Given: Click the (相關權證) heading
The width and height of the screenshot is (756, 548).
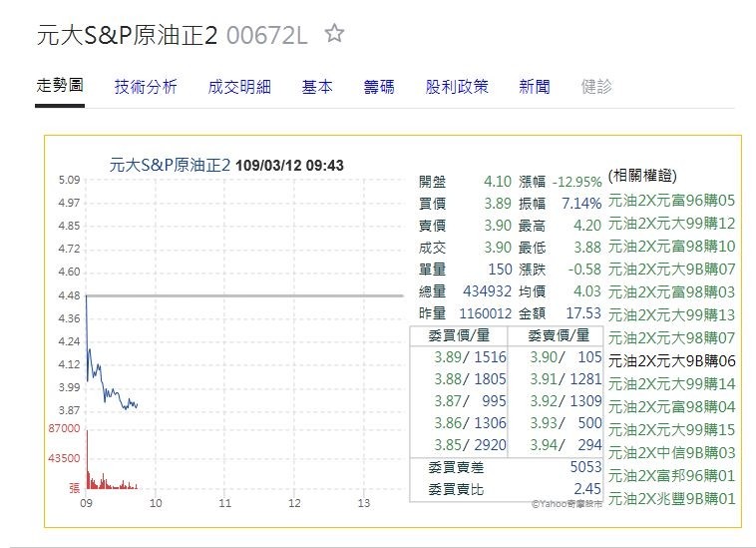Looking at the screenshot, I should click(x=642, y=176).
